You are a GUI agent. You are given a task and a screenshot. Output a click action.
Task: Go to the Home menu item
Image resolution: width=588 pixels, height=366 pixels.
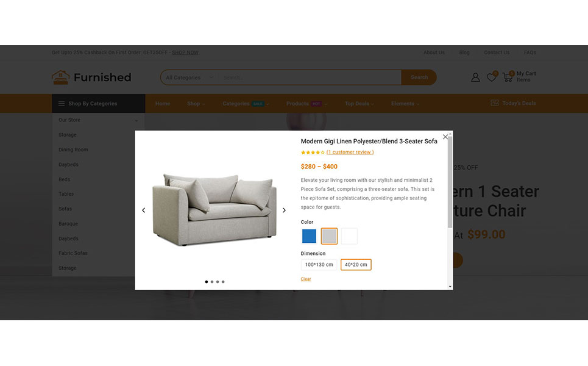pos(163,104)
